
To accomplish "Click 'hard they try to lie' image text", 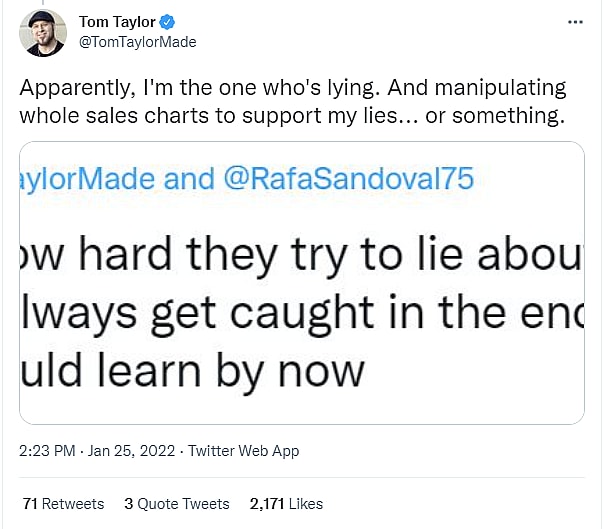I will tap(300, 259).
